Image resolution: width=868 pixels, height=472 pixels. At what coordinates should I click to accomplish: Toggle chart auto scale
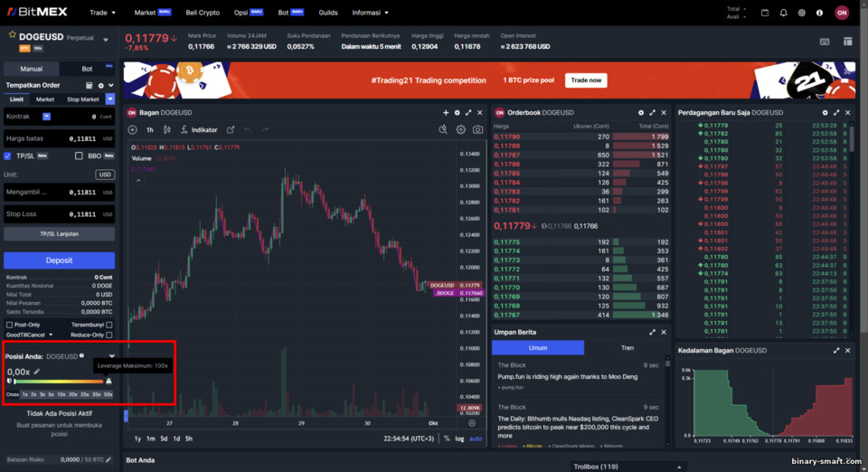coord(476,439)
